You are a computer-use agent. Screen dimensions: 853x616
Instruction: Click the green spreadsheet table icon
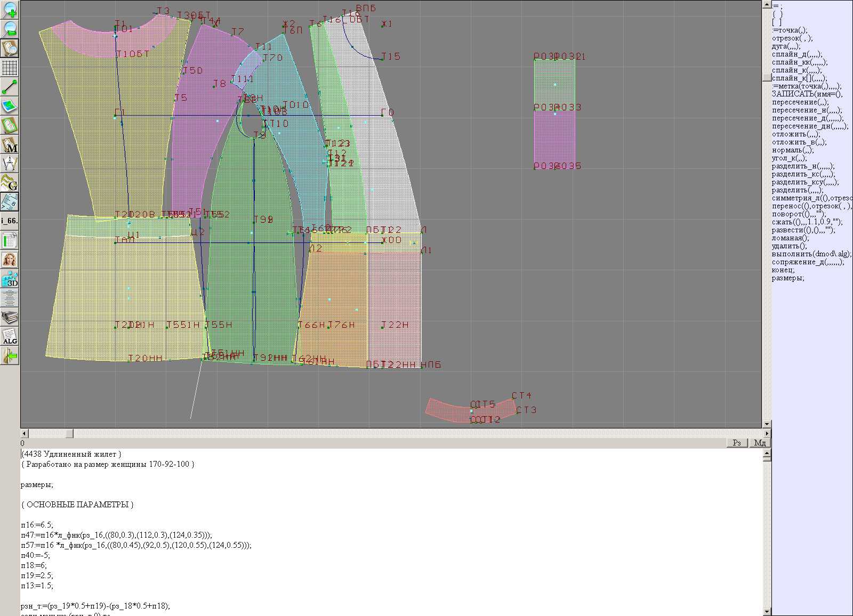tap(10, 240)
